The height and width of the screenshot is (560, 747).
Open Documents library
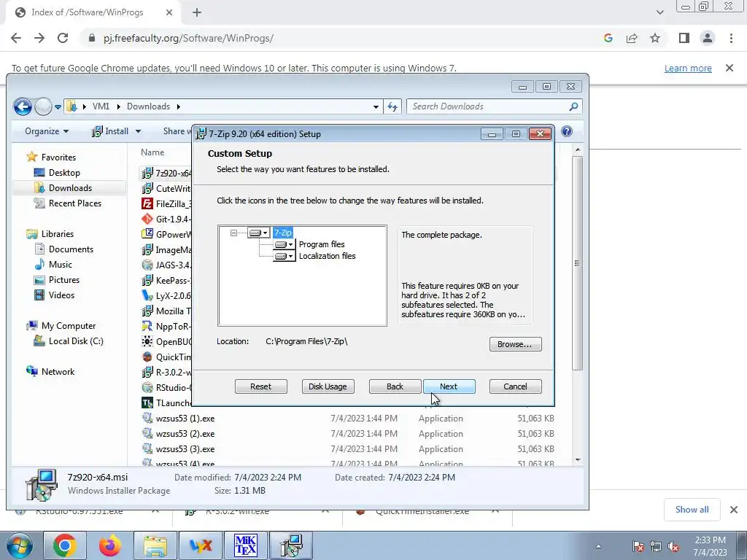point(71,249)
